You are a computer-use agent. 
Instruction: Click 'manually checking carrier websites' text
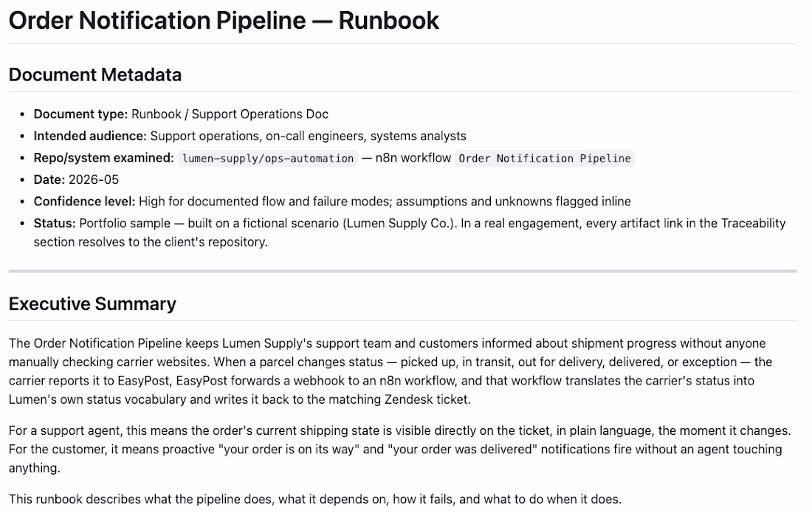(x=109, y=362)
